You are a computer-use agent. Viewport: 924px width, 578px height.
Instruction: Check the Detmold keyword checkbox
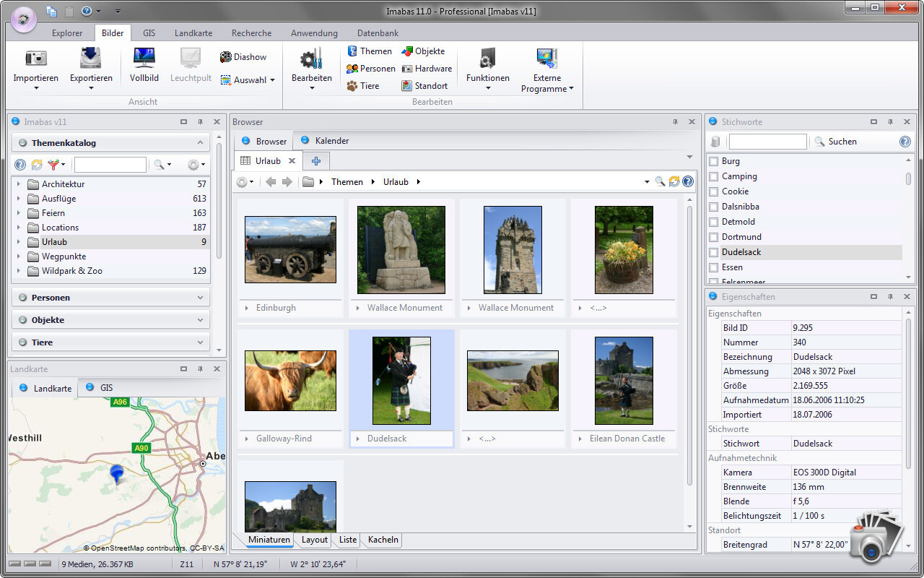pyautogui.click(x=714, y=222)
